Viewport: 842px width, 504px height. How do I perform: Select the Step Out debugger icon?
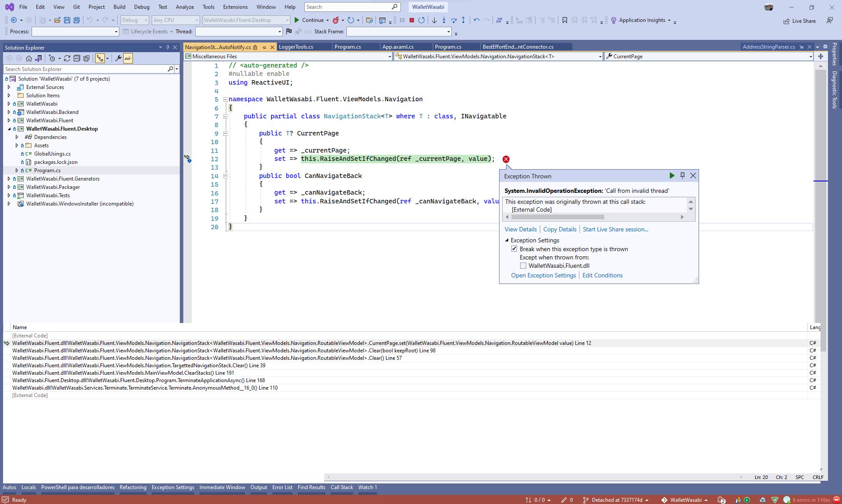464,20
